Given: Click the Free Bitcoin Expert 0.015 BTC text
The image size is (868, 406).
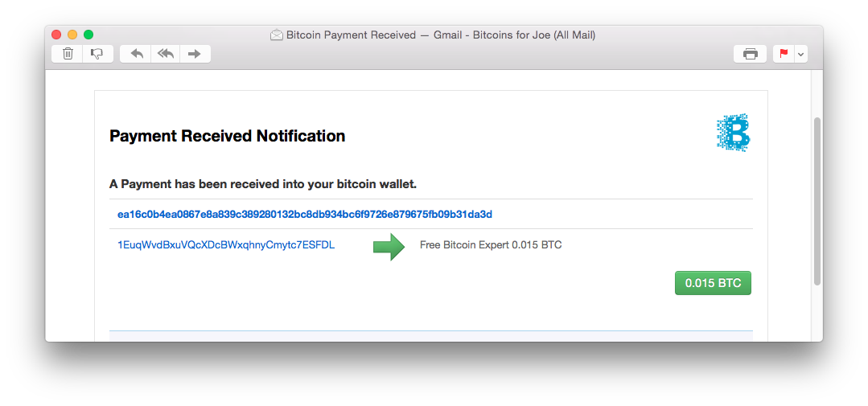Looking at the screenshot, I should 491,244.
